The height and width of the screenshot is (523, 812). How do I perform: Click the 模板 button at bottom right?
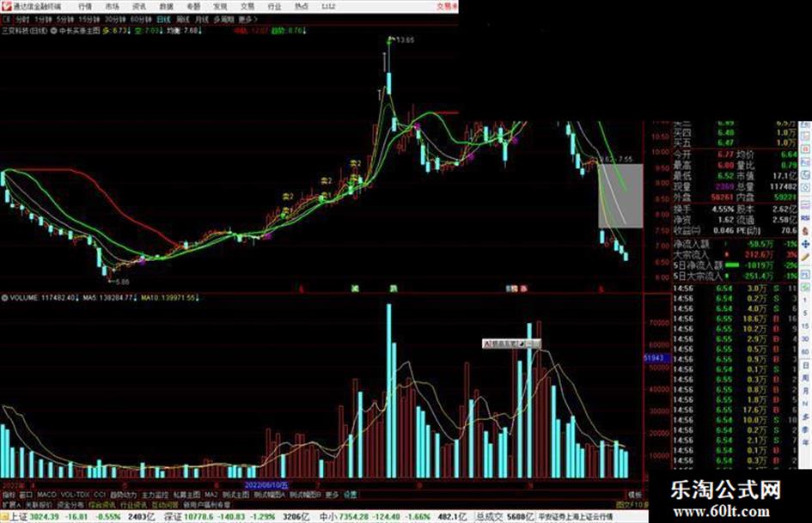tap(634, 495)
